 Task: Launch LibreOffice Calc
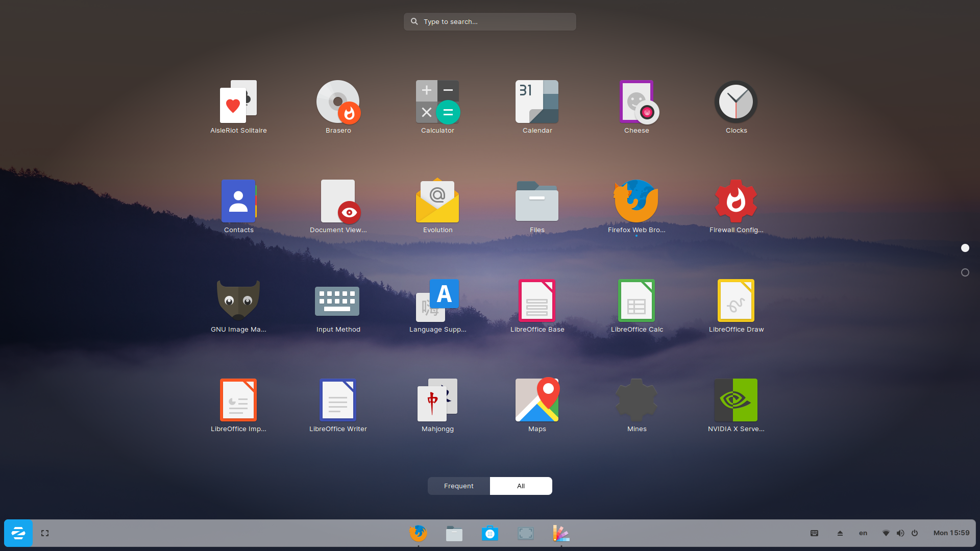(x=636, y=306)
